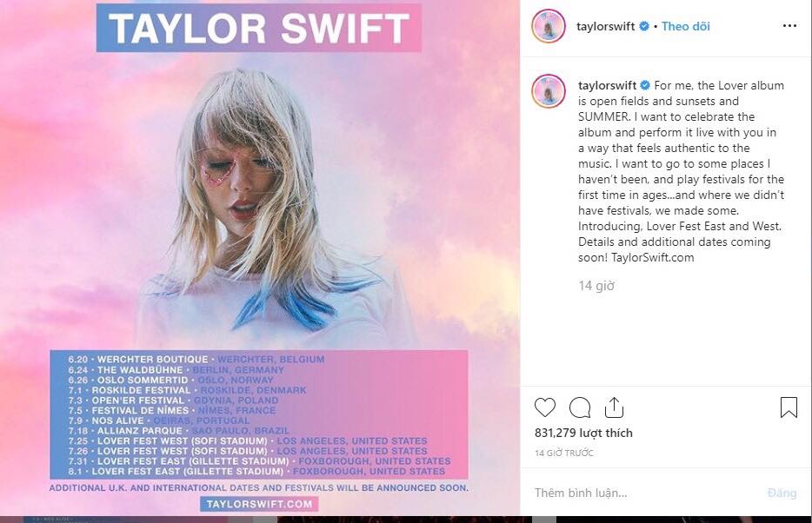Click the TAYLORSWIFT.COM label on poster

tap(259, 504)
